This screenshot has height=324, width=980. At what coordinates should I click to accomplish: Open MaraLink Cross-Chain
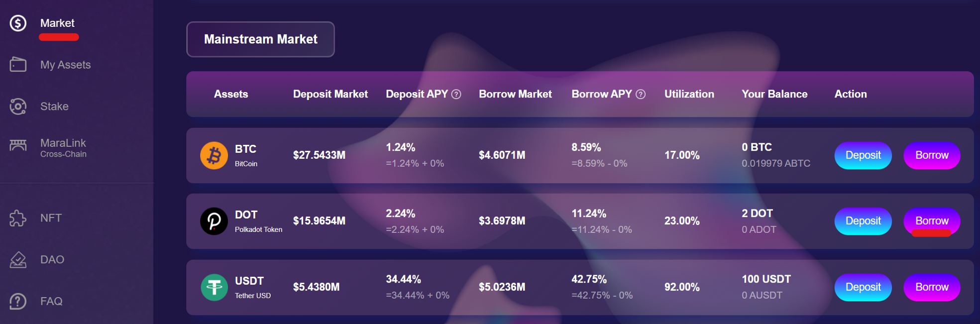tap(63, 148)
